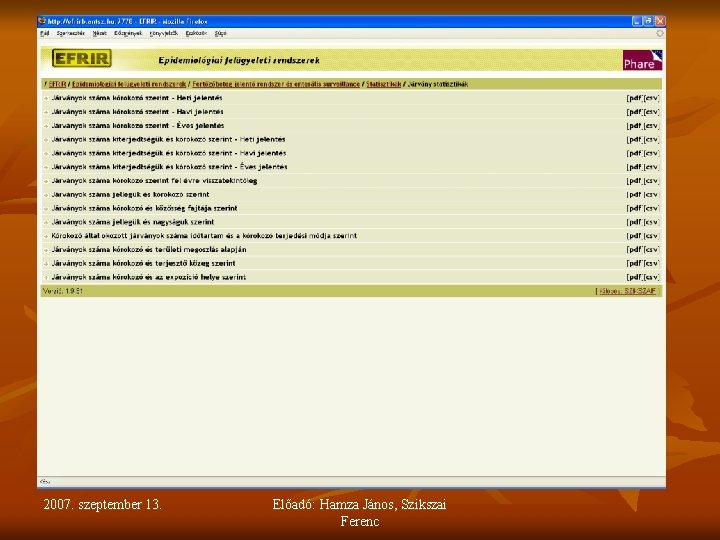Screen dimensions: 720x540
Task: Select 'Járványok száma kórokozó szerint - Éves jelentés'
Action: (138, 125)
